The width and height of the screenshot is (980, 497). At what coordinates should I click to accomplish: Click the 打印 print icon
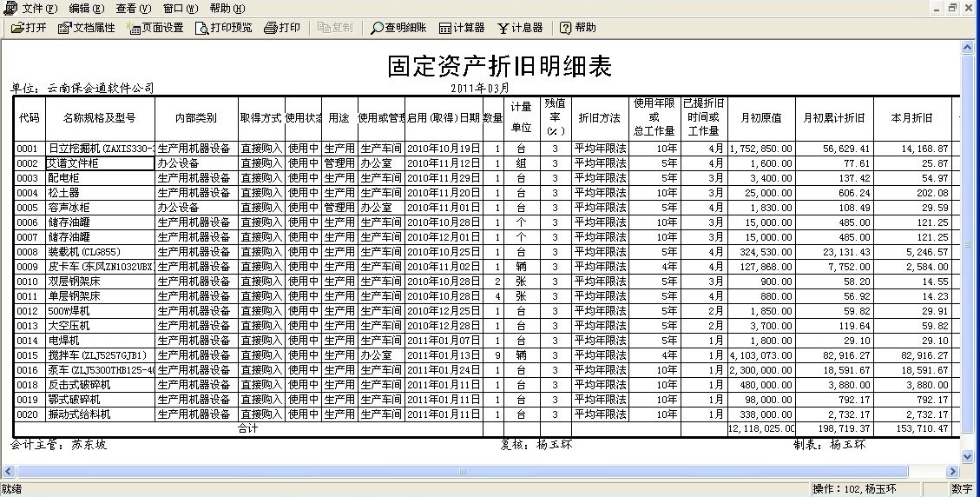pyautogui.click(x=282, y=28)
